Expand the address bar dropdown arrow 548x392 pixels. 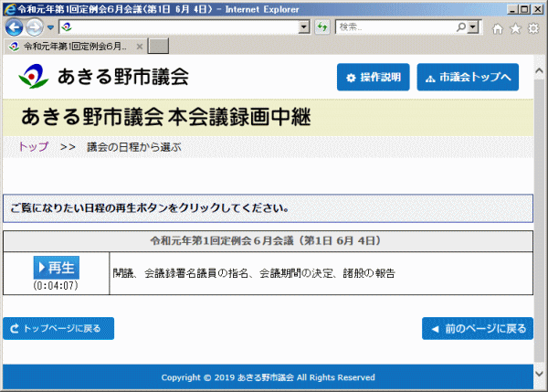click(x=304, y=26)
